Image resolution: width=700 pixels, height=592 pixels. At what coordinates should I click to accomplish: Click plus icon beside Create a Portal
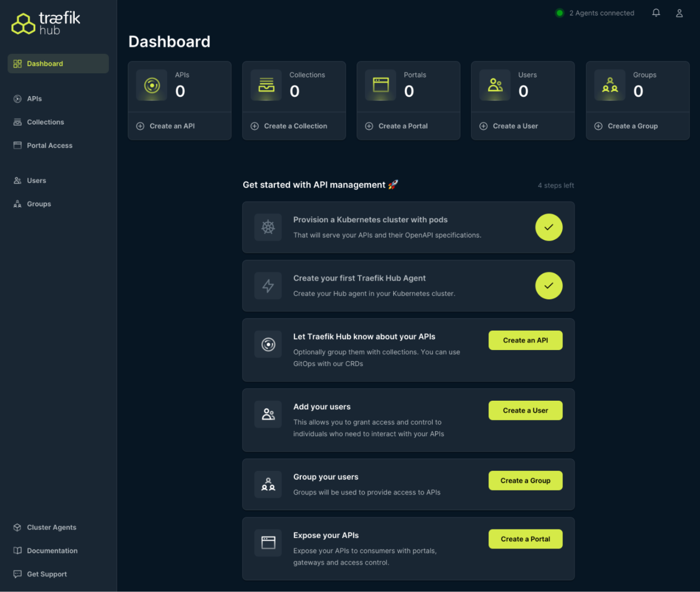(x=369, y=126)
